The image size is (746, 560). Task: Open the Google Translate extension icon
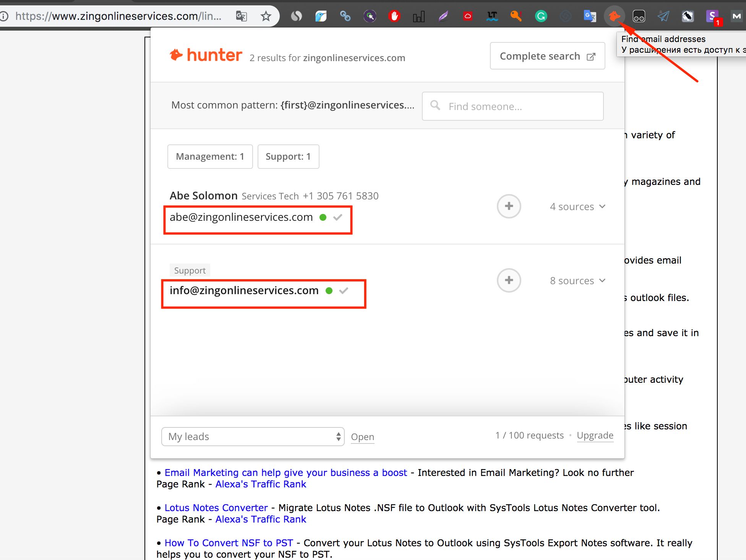[x=590, y=16]
